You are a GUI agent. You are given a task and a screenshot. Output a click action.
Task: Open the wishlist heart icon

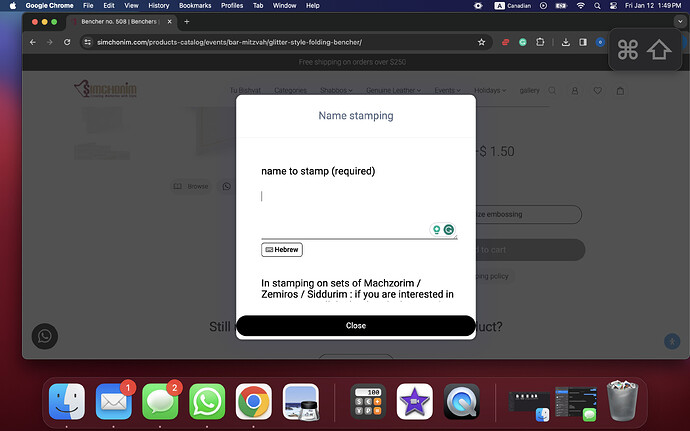(x=598, y=91)
